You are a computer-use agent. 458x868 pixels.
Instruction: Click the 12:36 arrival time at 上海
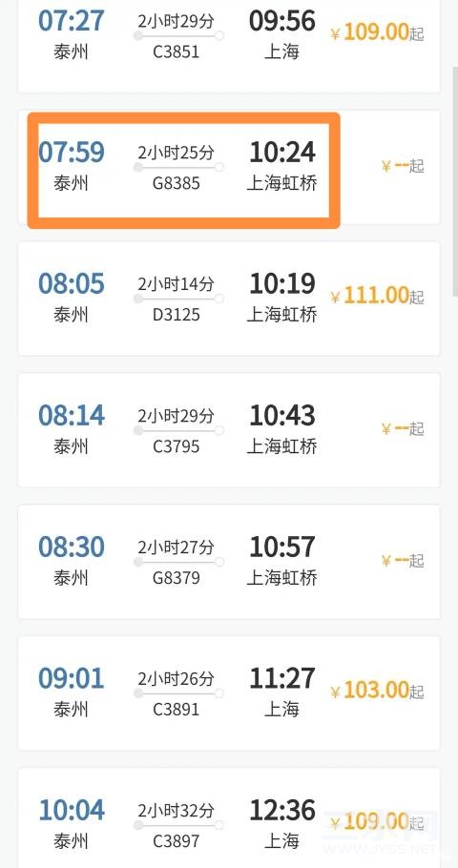click(x=282, y=811)
